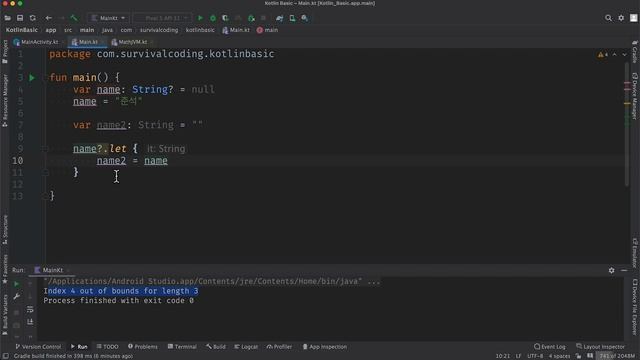The height and width of the screenshot is (360, 640).
Task: Open 4 spaces indent selector
Action: click(559, 356)
